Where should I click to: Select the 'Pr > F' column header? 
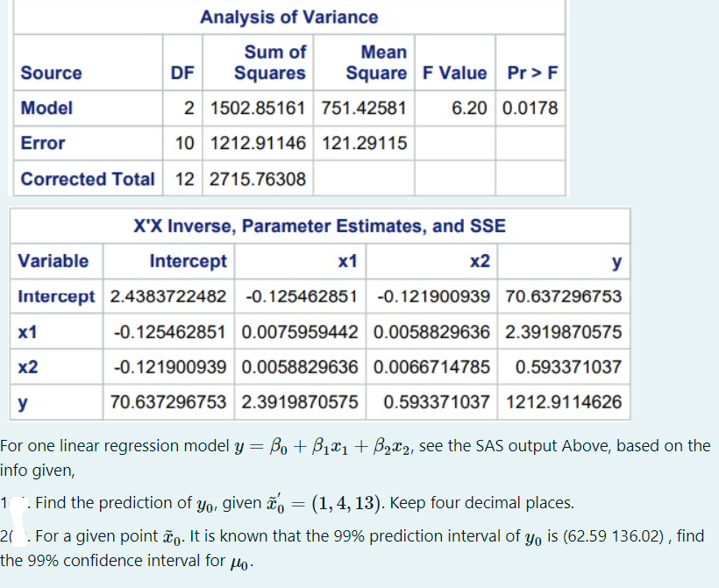(532, 73)
